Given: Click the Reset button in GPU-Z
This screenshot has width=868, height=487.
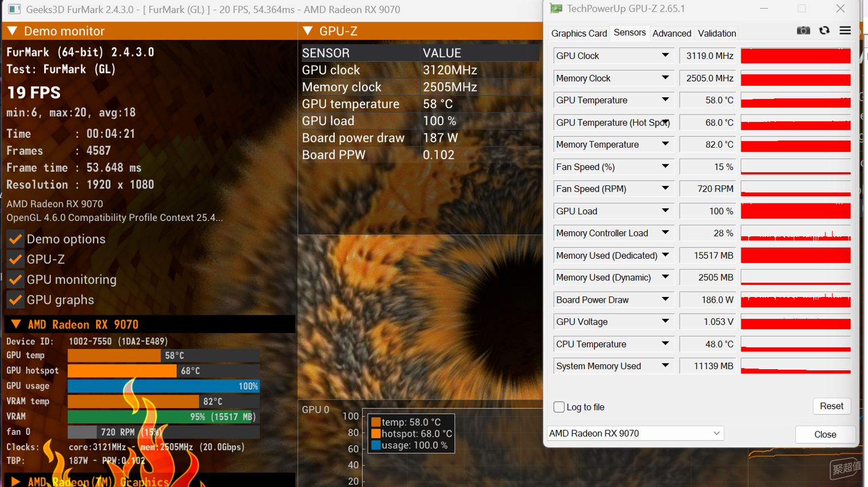Looking at the screenshot, I should click(x=831, y=406).
